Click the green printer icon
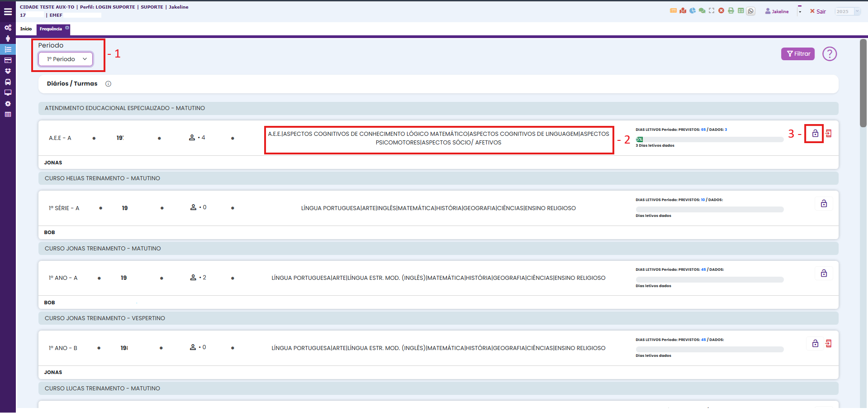This screenshot has width=868, height=413. [731, 11]
